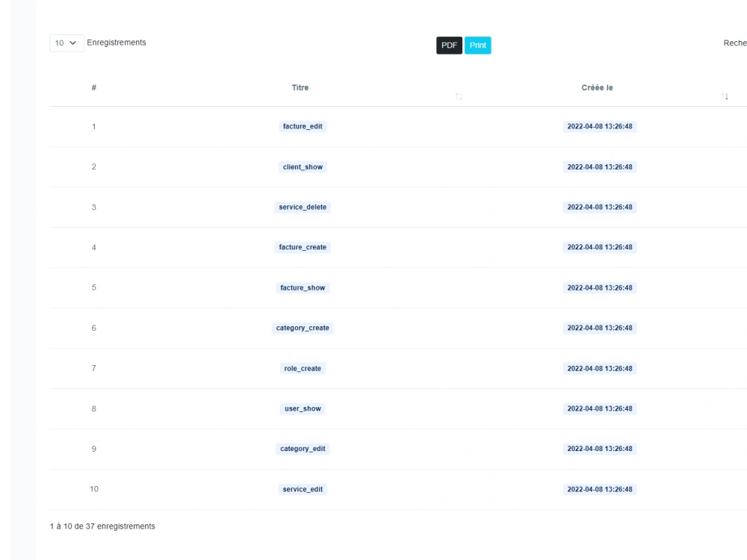
Task: Click row number 5 cell
Action: (94, 287)
